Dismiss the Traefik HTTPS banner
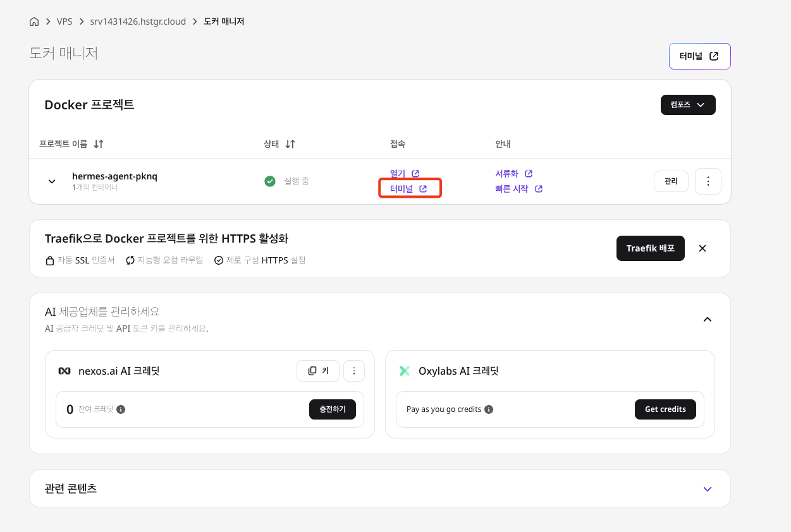 click(x=702, y=248)
